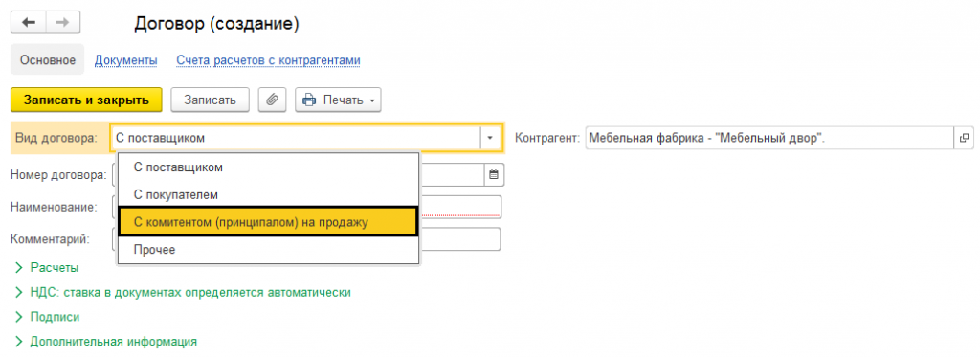Open the calendar date picker icon
Screen dimensions: 980x357
pos(494,175)
